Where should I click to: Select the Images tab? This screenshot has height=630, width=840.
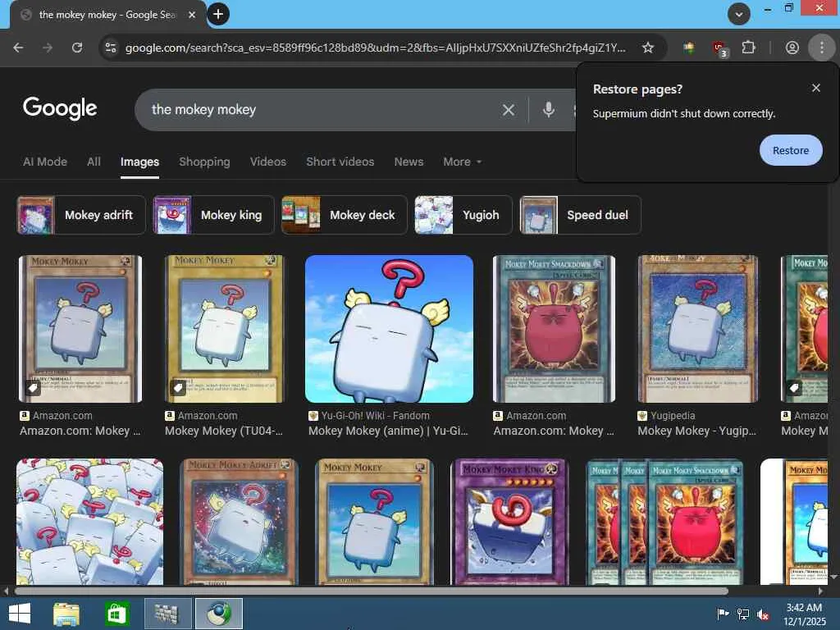pos(139,162)
